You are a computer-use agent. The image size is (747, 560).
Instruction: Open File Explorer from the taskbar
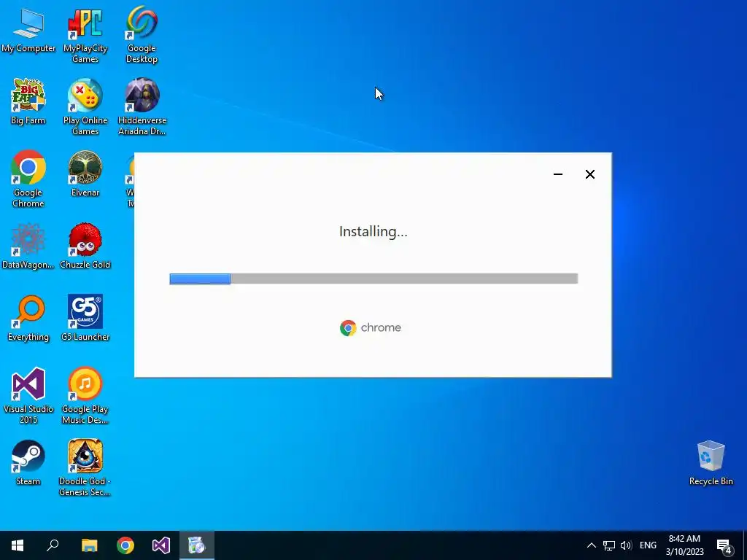coord(89,545)
